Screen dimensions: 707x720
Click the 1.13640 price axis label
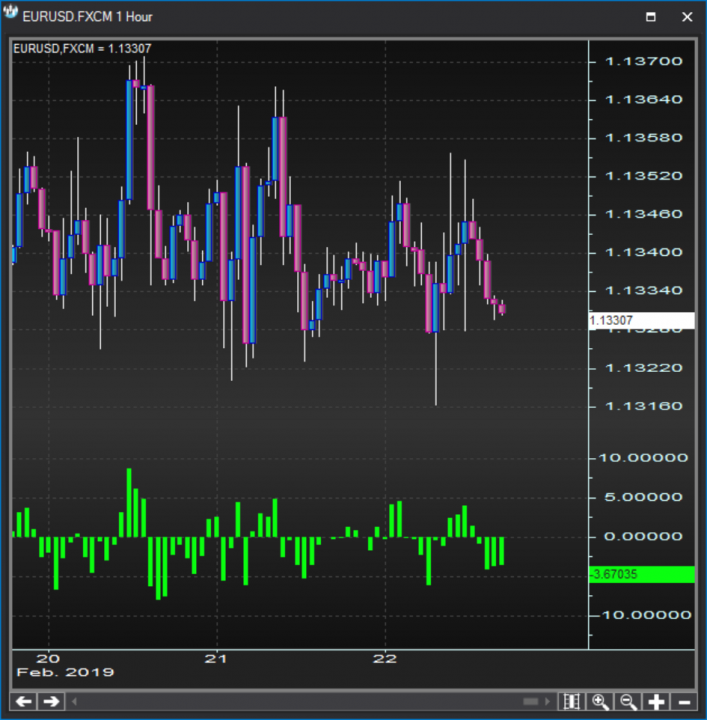(x=644, y=100)
